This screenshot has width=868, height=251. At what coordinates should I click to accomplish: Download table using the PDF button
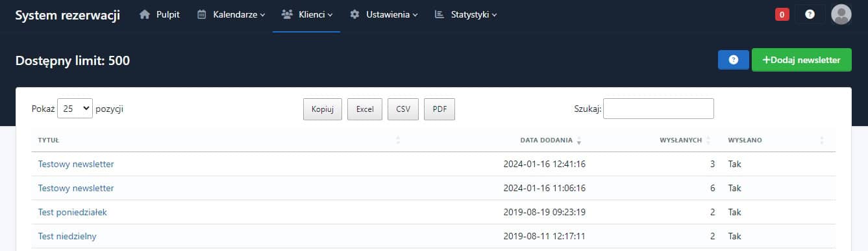point(440,110)
